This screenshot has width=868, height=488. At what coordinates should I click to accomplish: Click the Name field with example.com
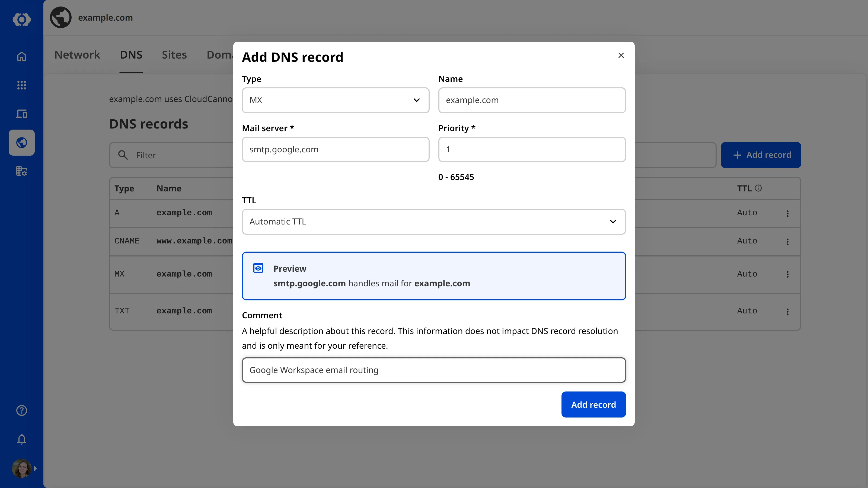(532, 100)
